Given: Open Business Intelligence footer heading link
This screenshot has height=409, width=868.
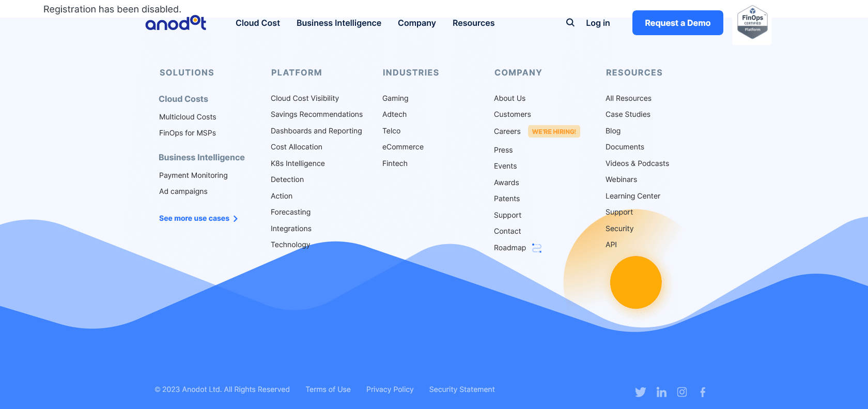Looking at the screenshot, I should click(x=202, y=157).
